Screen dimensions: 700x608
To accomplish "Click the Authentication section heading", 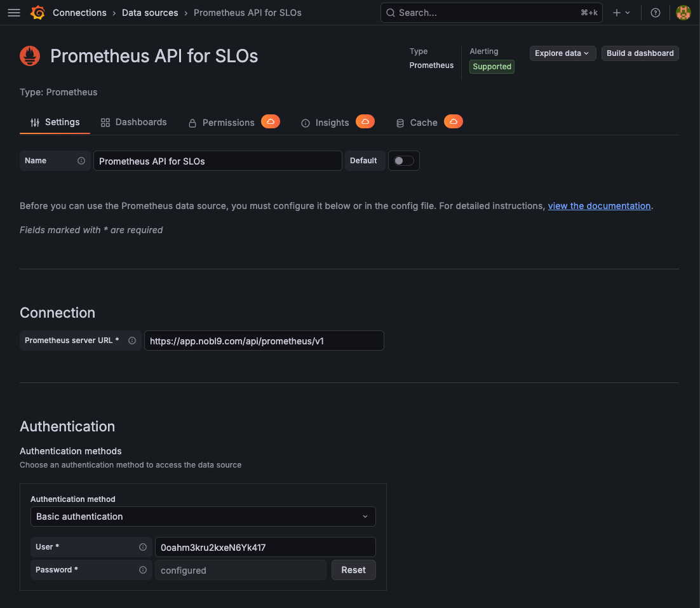I will (67, 426).
